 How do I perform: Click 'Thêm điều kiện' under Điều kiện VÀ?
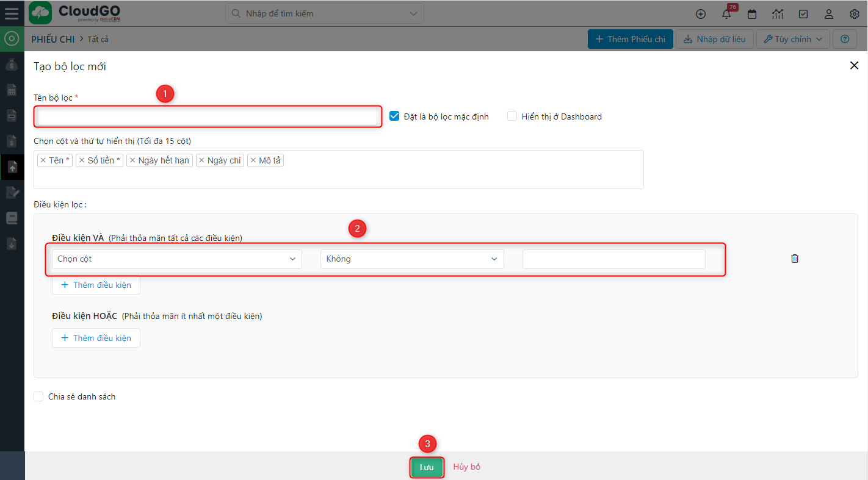click(x=96, y=285)
